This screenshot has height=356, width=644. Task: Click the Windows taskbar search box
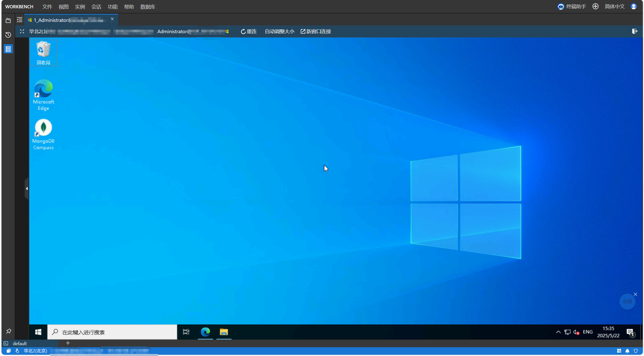coord(112,332)
